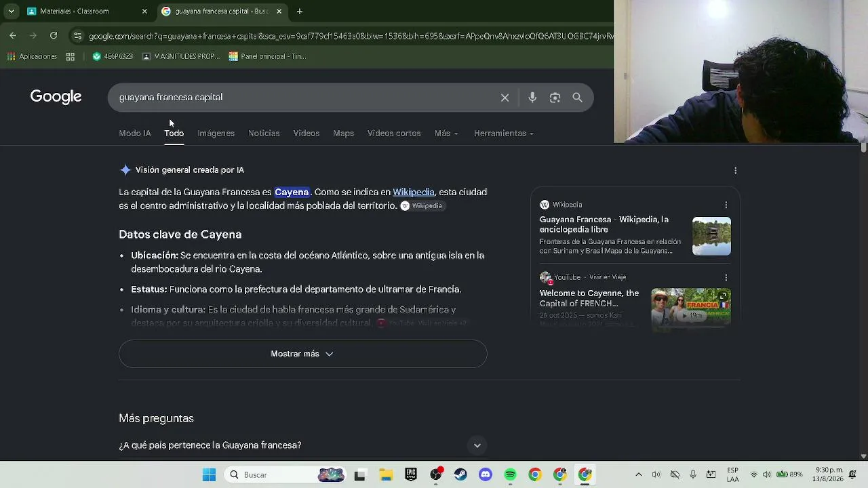Switch to Maps results
The image size is (868, 488).
[343, 134]
